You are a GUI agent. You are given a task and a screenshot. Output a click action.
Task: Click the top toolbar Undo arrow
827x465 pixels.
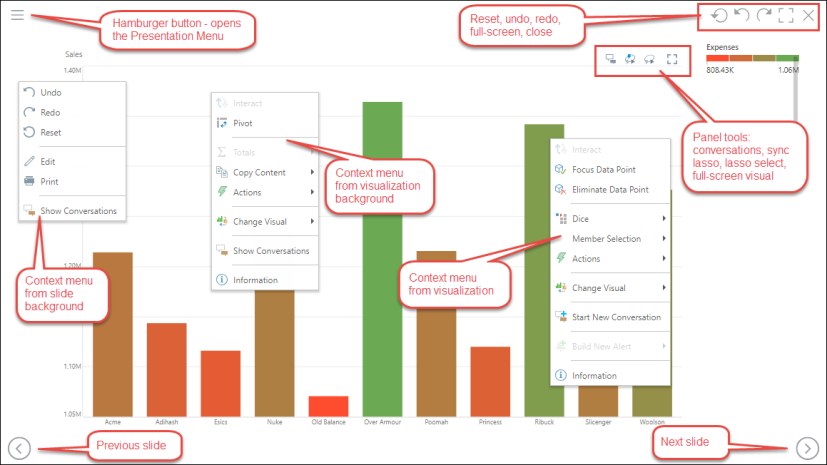741,15
